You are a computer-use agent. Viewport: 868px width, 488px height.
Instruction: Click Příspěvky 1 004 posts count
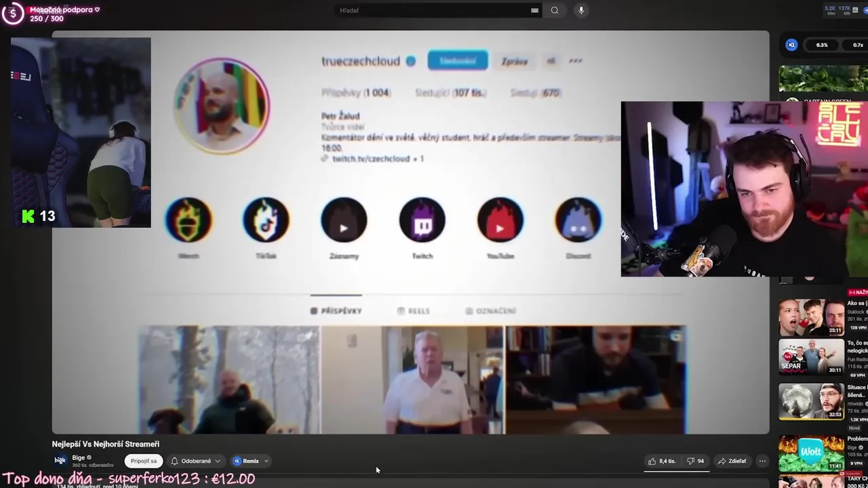tap(355, 93)
